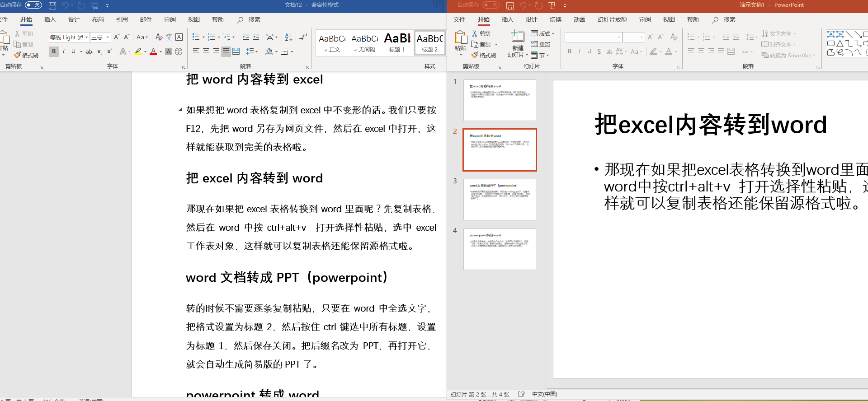This screenshot has width=868, height=401.
Task: Open Animations (动画) tab in PowerPoint
Action: 580,19
